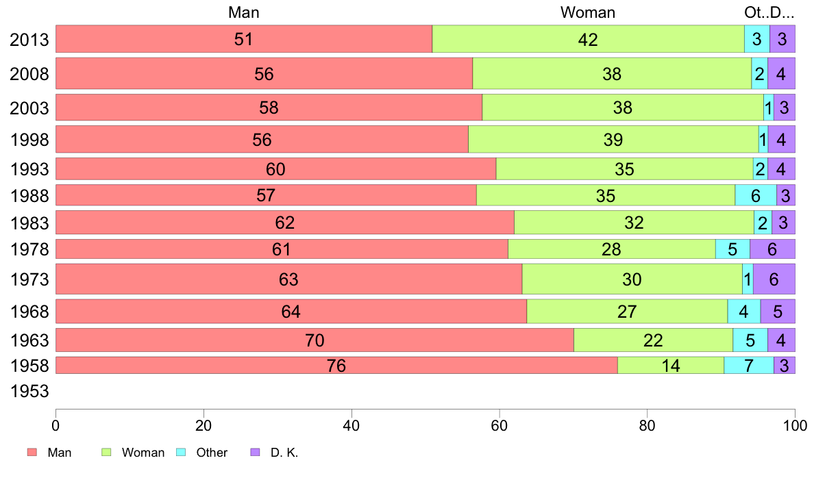Click the purple D. K. legend swatch
Image resolution: width=814 pixels, height=504 pixels.
pyautogui.click(x=255, y=453)
